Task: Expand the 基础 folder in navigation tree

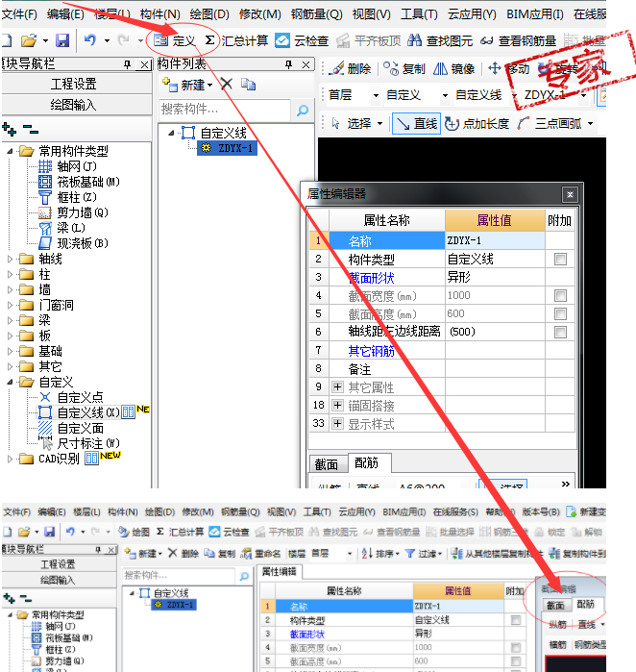Action: (x=10, y=352)
